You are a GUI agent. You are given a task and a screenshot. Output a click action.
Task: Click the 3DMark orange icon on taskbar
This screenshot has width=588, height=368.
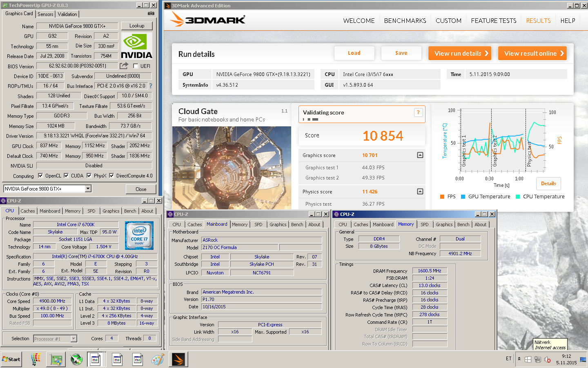pos(178,359)
